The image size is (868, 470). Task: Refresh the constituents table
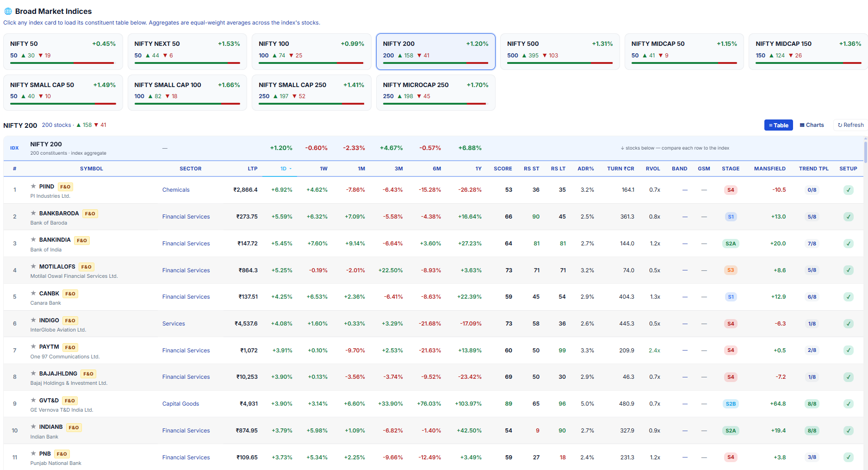(850, 125)
